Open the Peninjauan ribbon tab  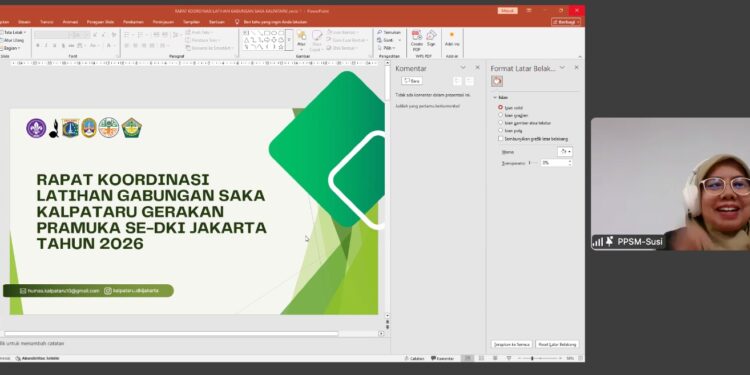coord(163,22)
